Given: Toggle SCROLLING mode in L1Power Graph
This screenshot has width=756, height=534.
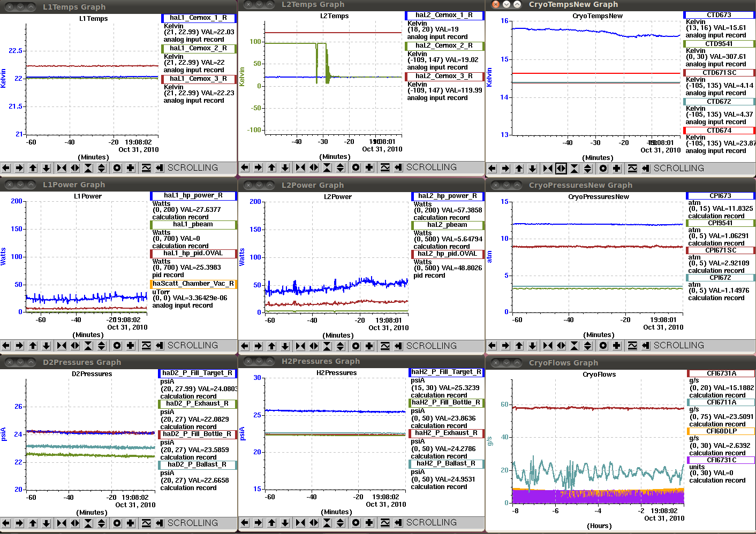Looking at the screenshot, I should 193,346.
